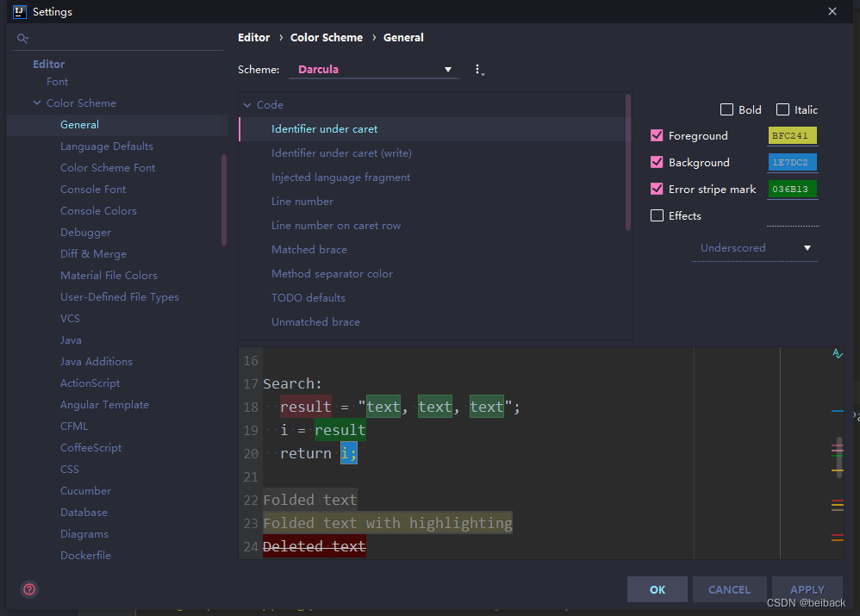Click General in the breadcrumb
The height and width of the screenshot is (616, 860).
click(403, 37)
